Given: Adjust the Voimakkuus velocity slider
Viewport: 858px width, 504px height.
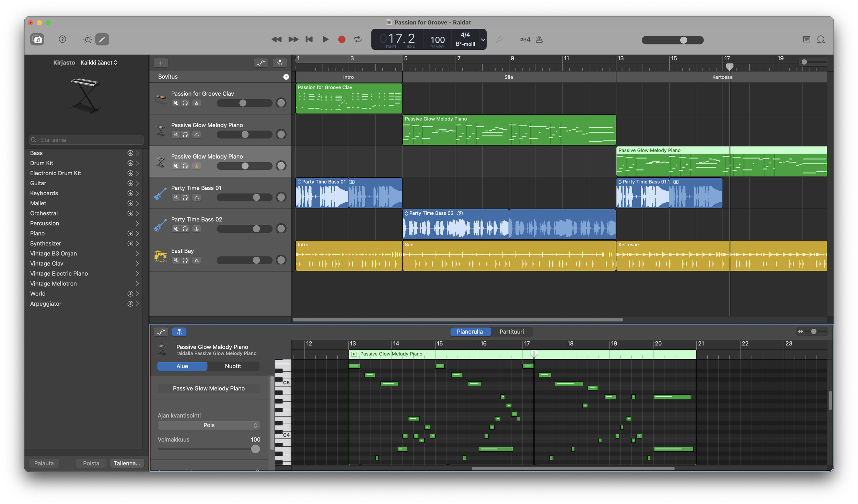Looking at the screenshot, I should [x=255, y=449].
